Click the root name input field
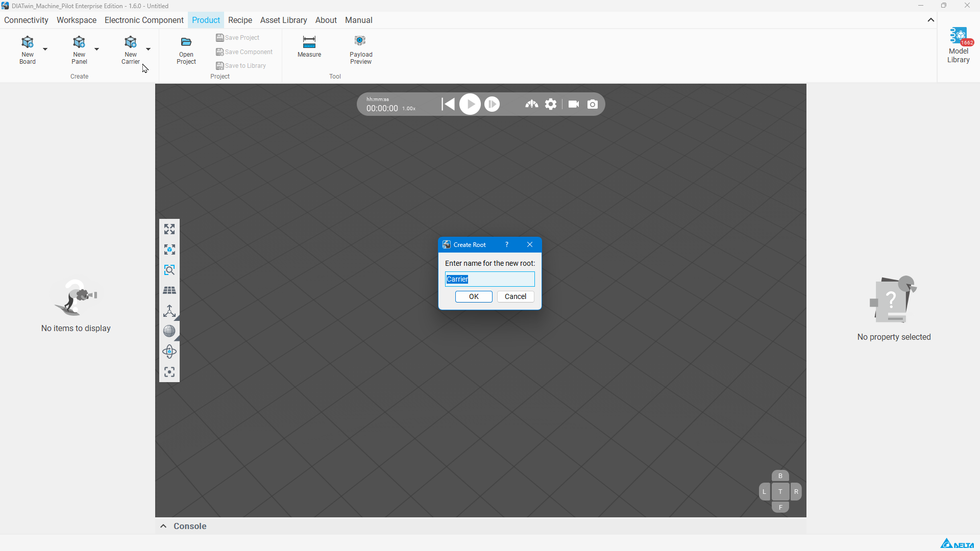The height and width of the screenshot is (551, 980). point(490,279)
